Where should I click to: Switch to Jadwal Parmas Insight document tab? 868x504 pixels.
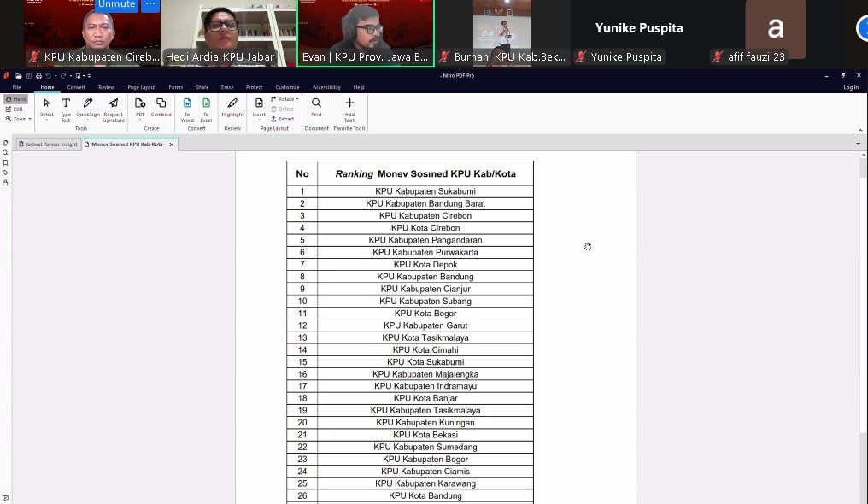point(50,144)
